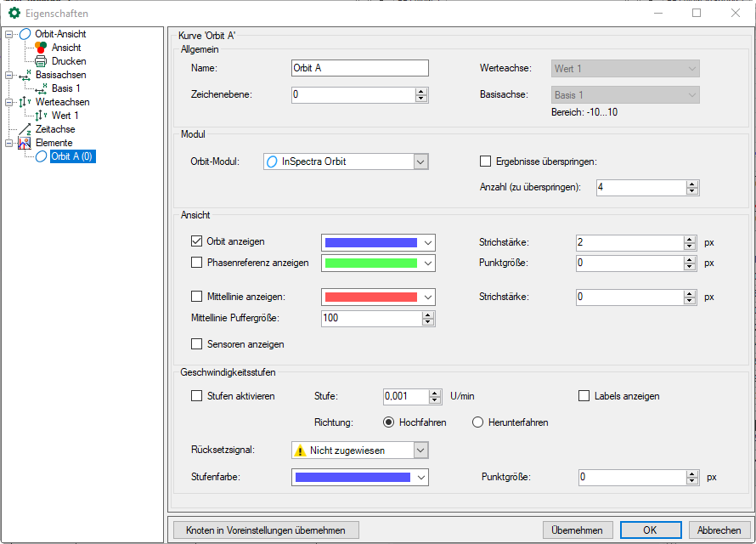Viewport: 756px width, 544px height.
Task: Open the Rücksetzsignal dropdown
Action: pyautogui.click(x=420, y=450)
